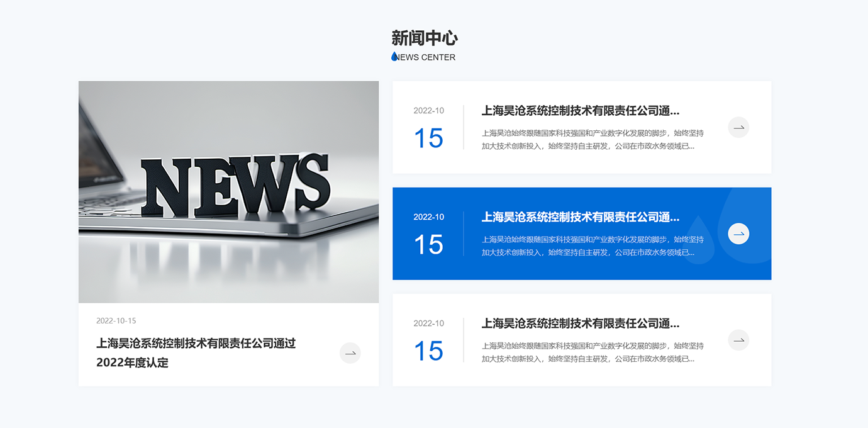Open the NEWS laptop featured image

(x=228, y=192)
